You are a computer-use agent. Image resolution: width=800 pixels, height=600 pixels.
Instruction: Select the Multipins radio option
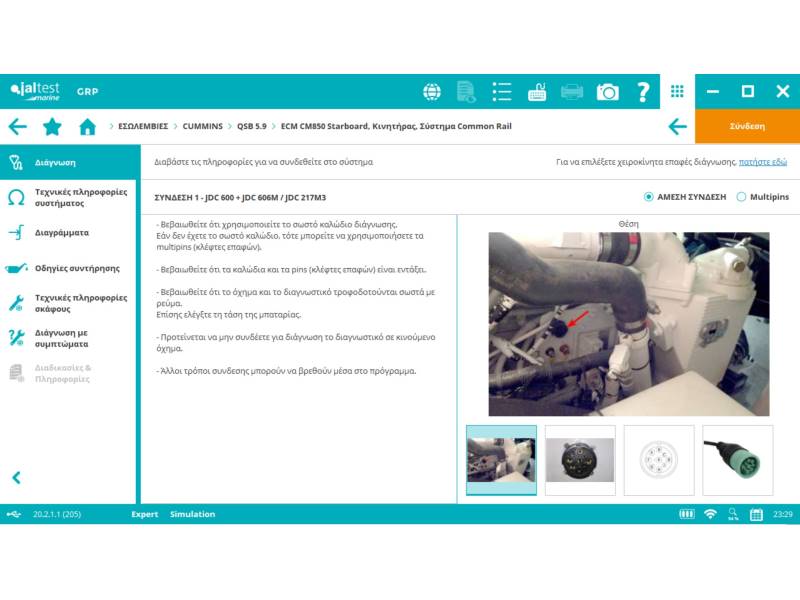point(741,197)
